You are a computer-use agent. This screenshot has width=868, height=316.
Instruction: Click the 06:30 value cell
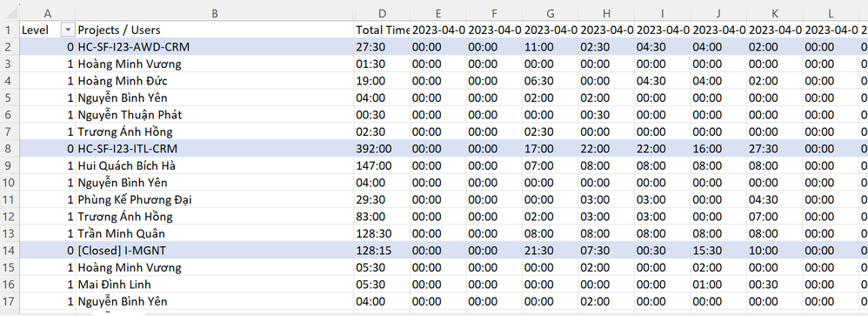pos(551,81)
